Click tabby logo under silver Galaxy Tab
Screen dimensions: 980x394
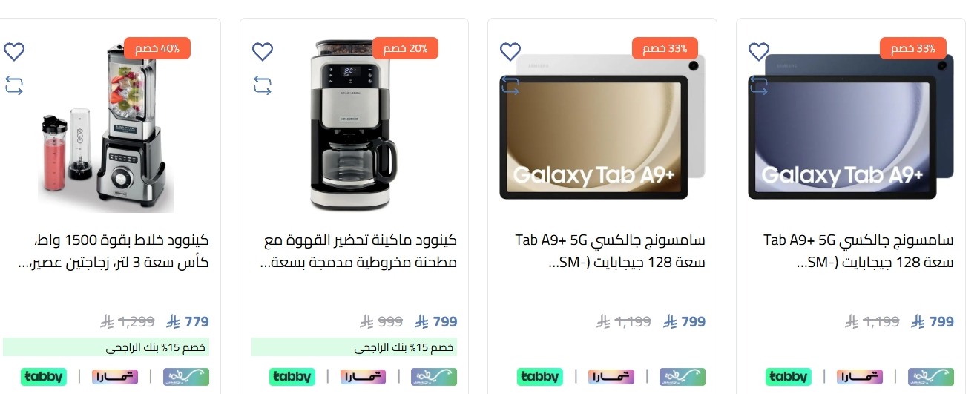click(539, 376)
